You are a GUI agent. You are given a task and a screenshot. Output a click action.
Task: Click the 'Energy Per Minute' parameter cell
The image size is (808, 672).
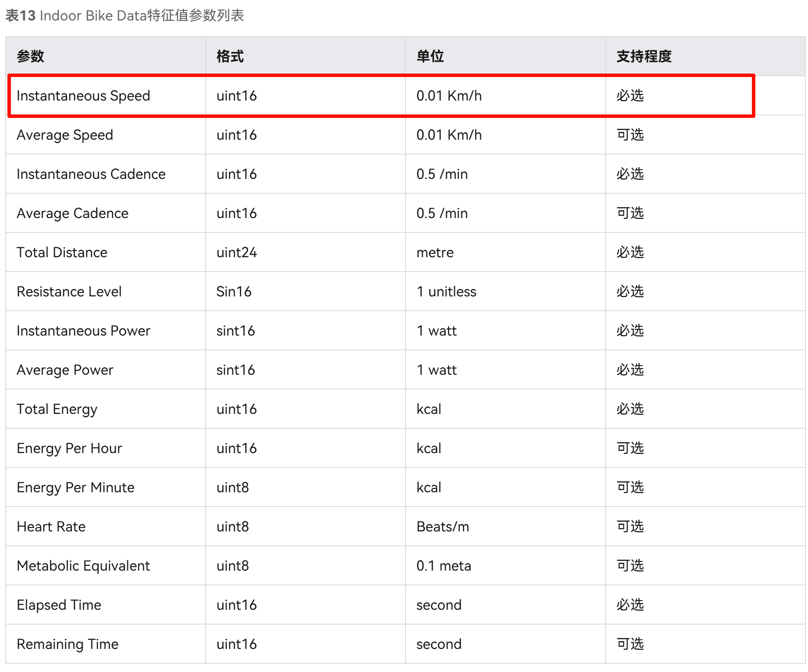coord(75,487)
